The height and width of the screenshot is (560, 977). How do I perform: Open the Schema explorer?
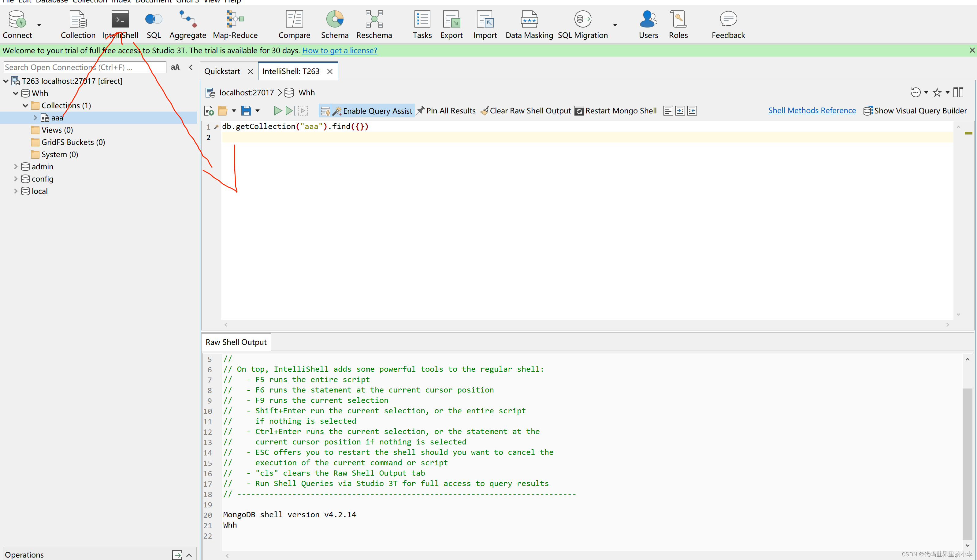tap(335, 25)
